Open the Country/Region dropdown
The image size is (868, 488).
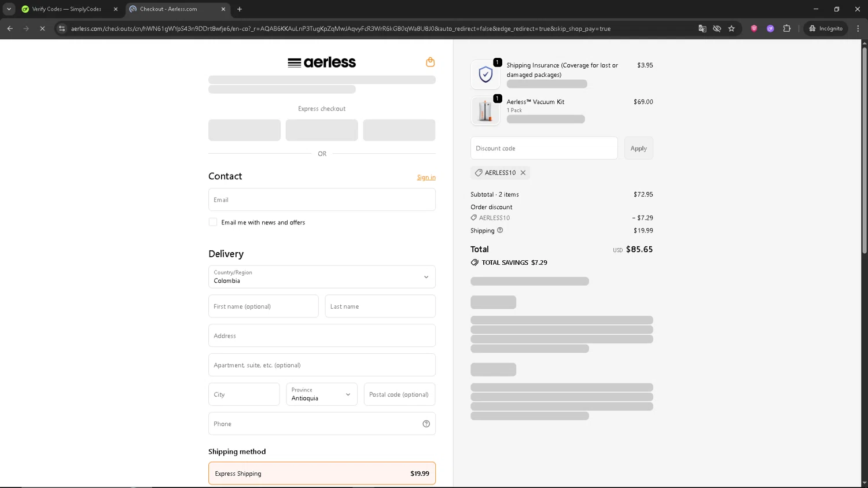[322, 277]
